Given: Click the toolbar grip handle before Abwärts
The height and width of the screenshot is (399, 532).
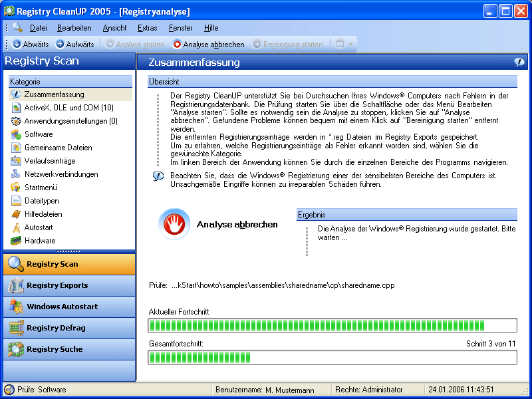Looking at the screenshot, I should (7, 45).
